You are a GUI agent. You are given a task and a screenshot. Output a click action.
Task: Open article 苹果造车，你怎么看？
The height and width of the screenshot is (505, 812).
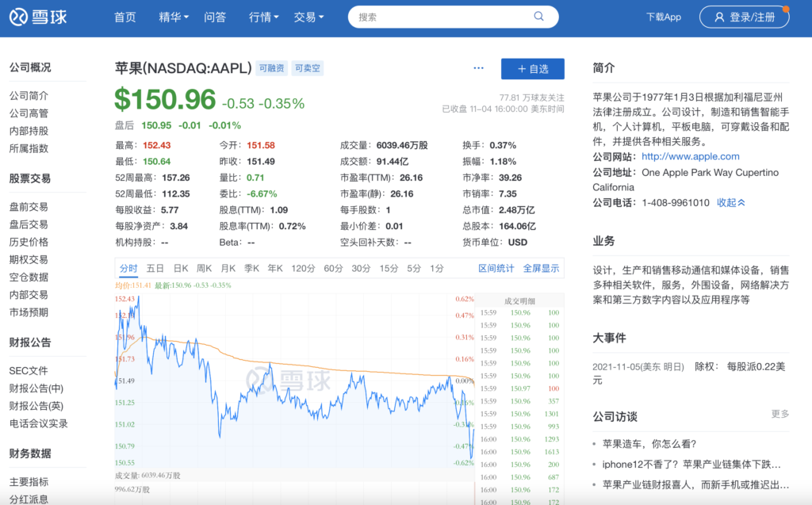[x=649, y=444]
